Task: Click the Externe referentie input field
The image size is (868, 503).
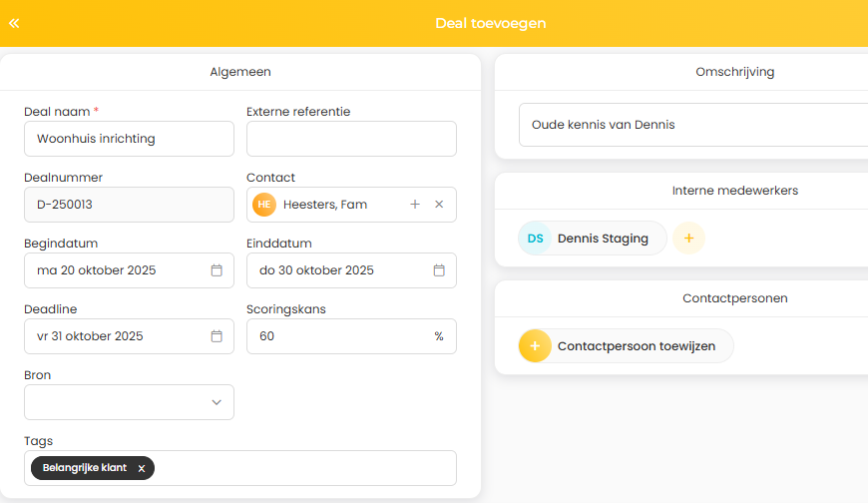Action: click(x=351, y=139)
